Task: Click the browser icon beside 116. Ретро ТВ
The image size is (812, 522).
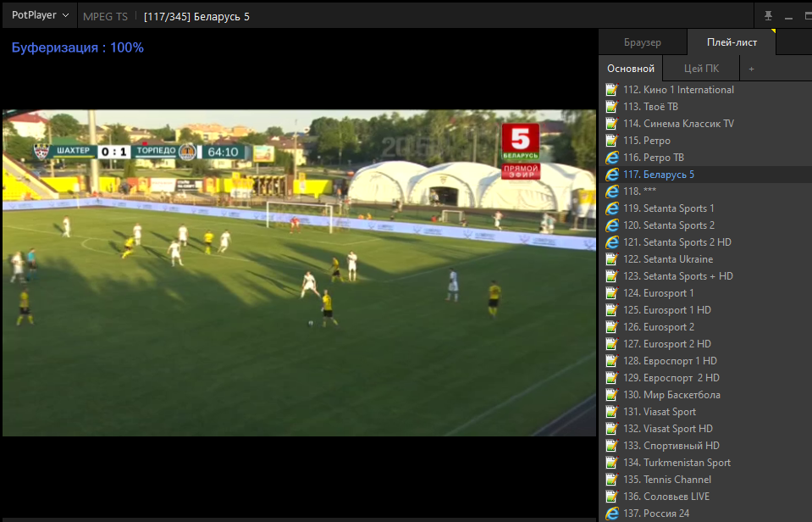Action: click(611, 158)
